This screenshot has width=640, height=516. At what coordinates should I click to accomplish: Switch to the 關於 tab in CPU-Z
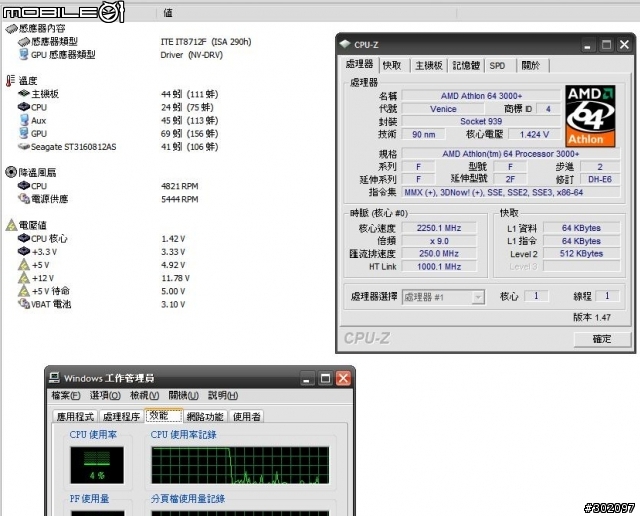pyautogui.click(x=531, y=65)
